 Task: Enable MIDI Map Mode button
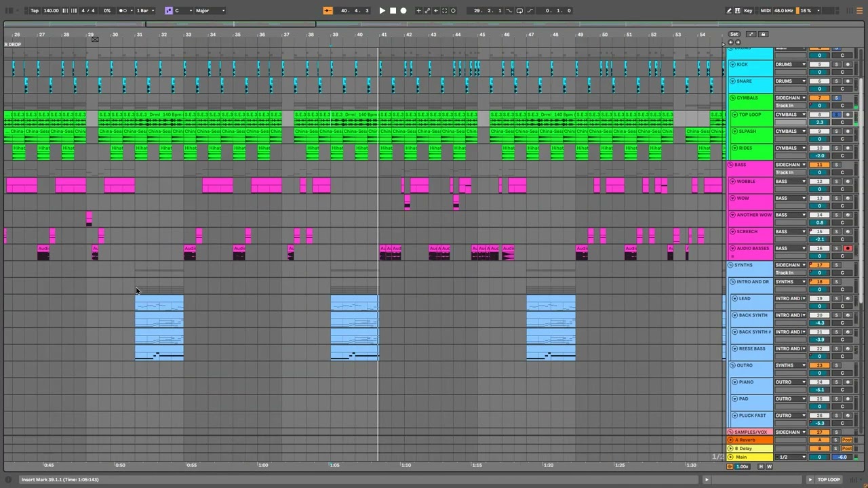(x=766, y=10)
